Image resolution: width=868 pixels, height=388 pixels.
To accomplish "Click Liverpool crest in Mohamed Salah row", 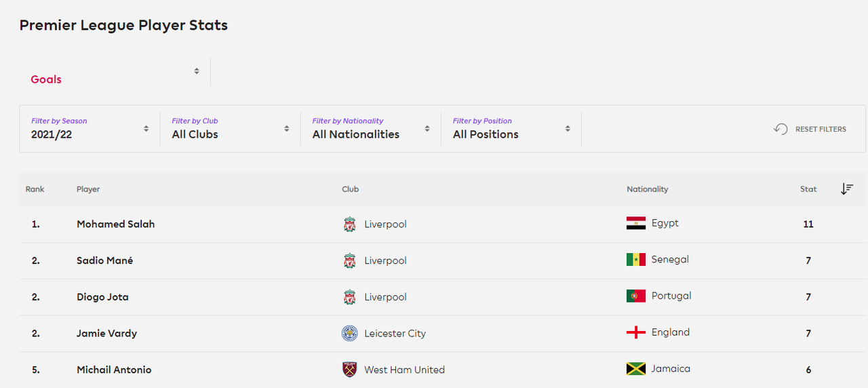I will pyautogui.click(x=349, y=224).
